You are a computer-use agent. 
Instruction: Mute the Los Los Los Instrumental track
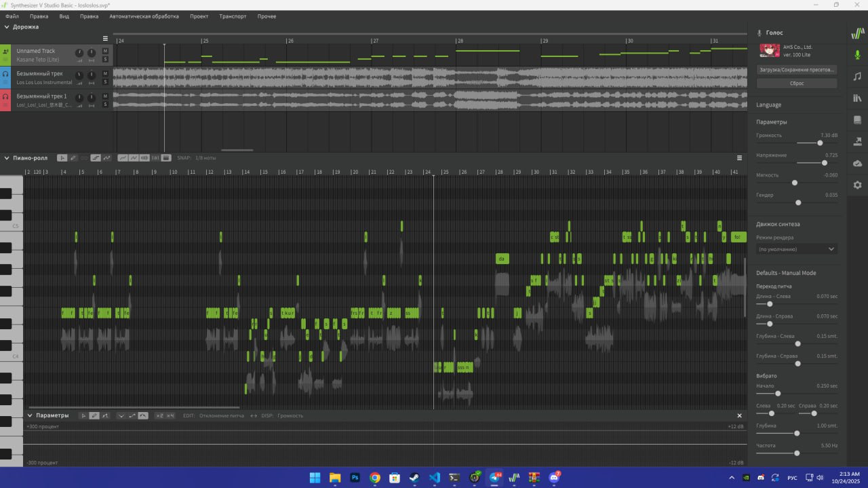click(105, 73)
